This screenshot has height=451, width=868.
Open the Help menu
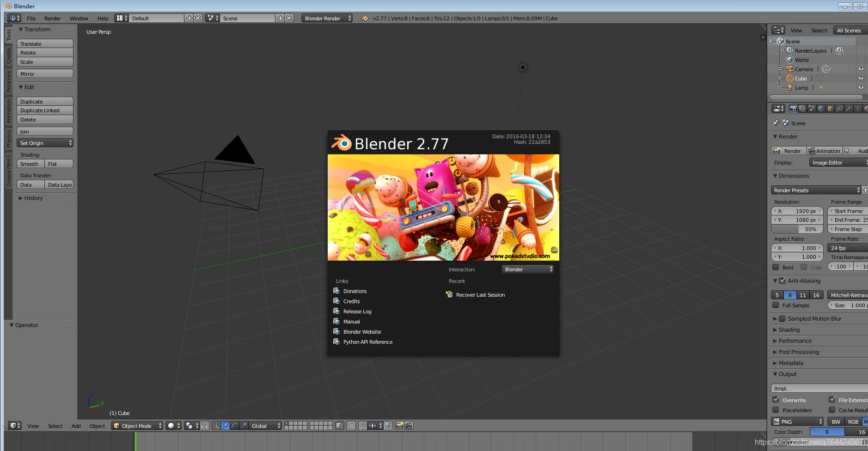(103, 18)
